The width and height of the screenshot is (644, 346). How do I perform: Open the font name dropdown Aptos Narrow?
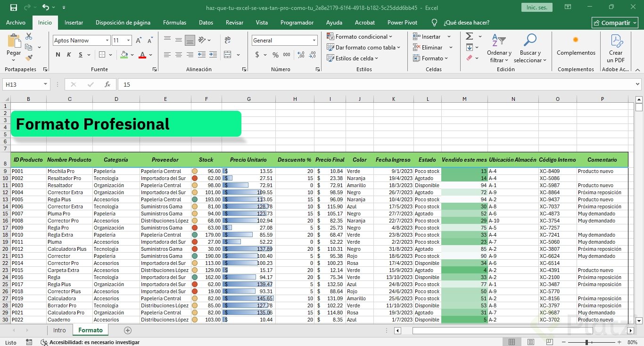(x=107, y=41)
